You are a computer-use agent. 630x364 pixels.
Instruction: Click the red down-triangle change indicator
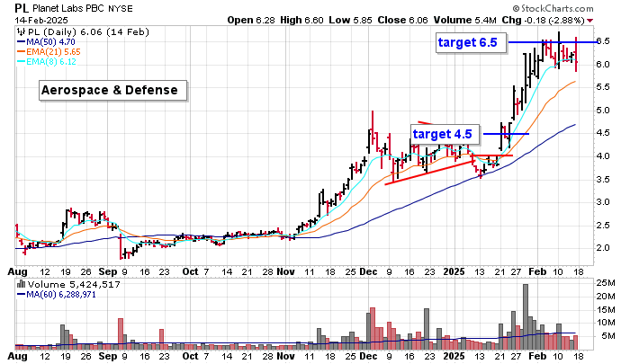(589, 21)
